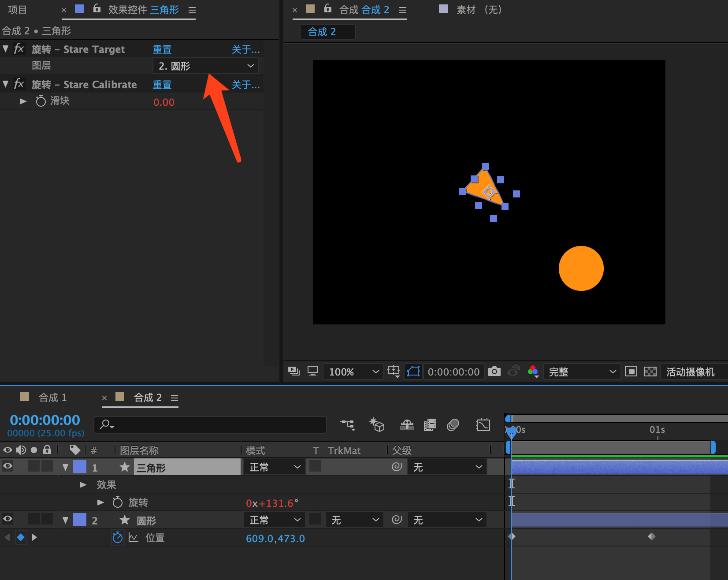Open blend mode dropdown for 圆形
The image size is (728, 580).
tap(274, 520)
